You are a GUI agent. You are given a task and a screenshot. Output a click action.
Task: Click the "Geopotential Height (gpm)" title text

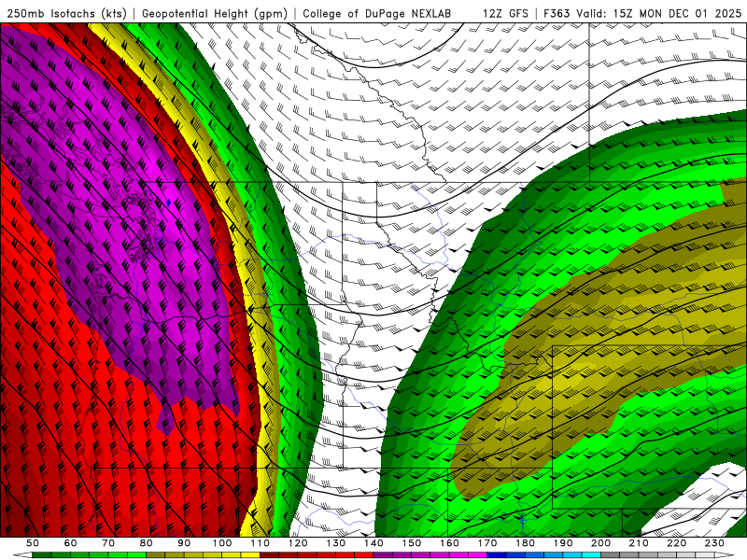[215, 13]
